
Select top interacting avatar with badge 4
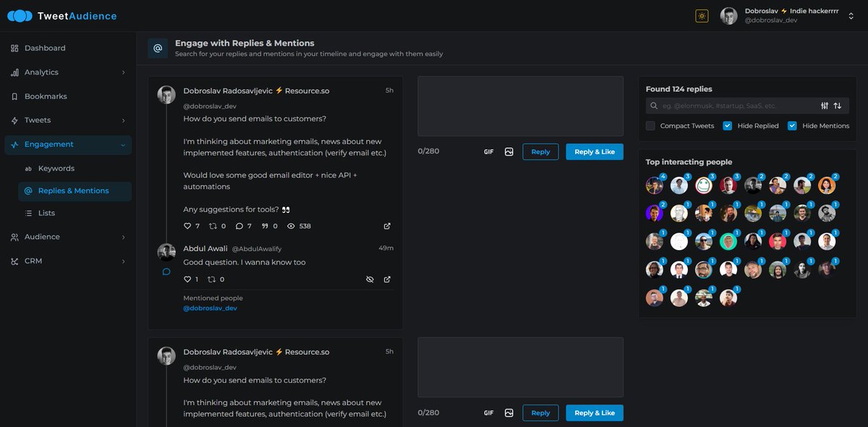coord(654,186)
